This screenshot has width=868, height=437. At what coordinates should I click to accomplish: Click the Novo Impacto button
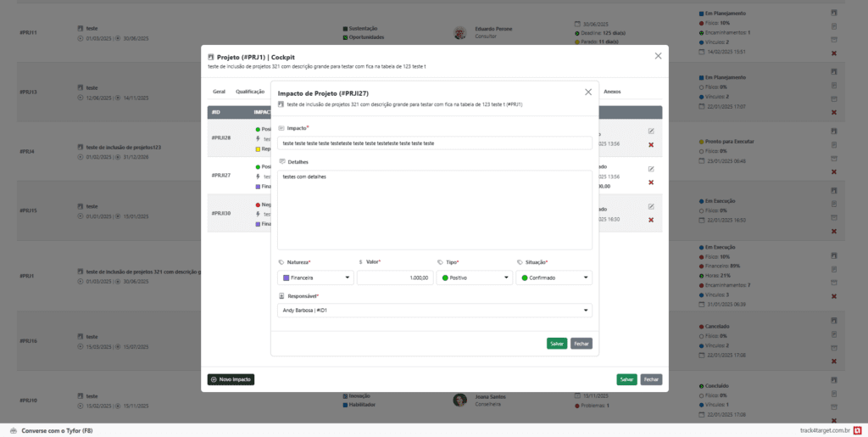click(231, 379)
